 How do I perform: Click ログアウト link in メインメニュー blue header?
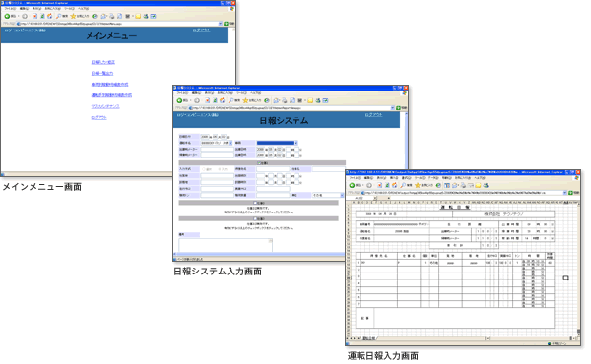[x=201, y=30]
